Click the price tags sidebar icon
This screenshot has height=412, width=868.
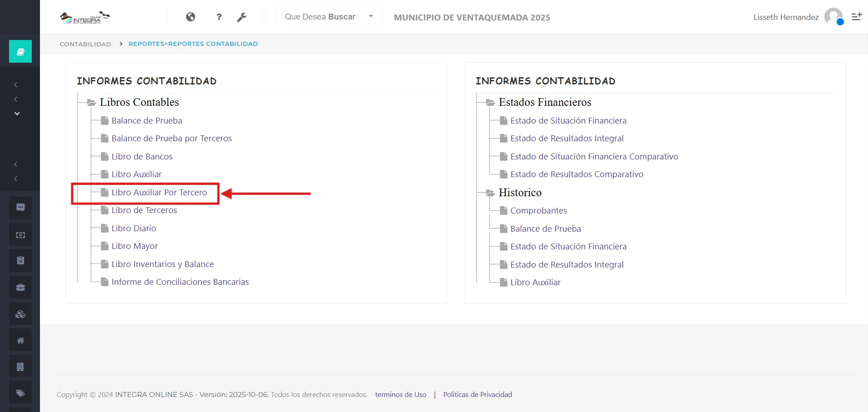coord(20,393)
